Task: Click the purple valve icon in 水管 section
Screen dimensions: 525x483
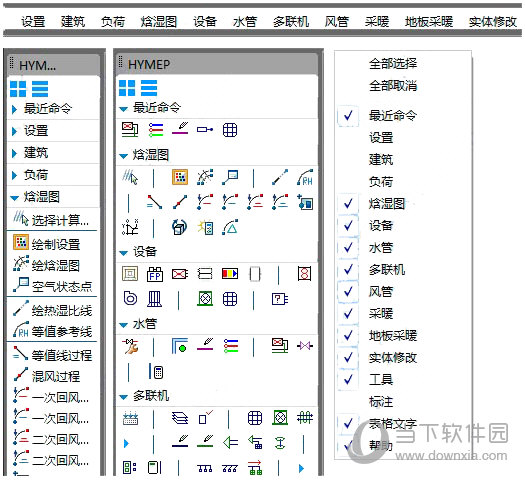Action: coord(305,346)
